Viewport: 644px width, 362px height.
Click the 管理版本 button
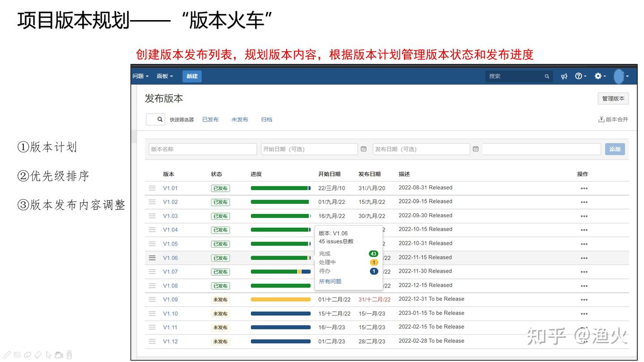click(x=613, y=98)
